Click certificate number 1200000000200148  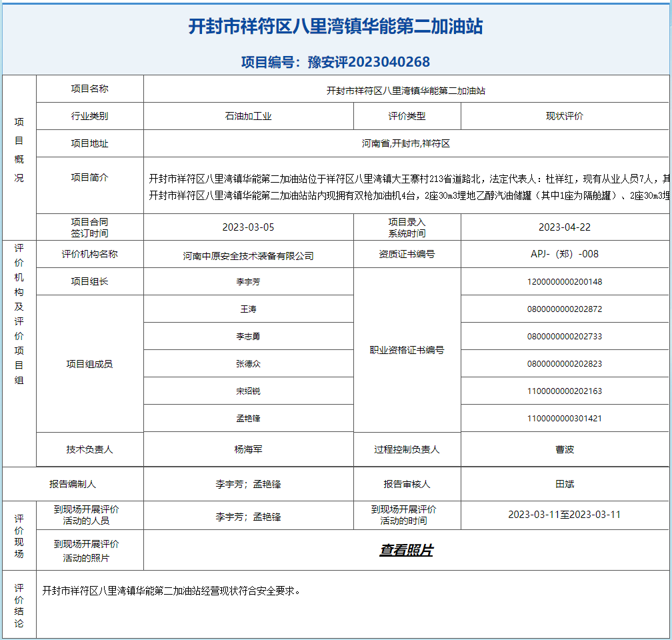[x=564, y=282]
